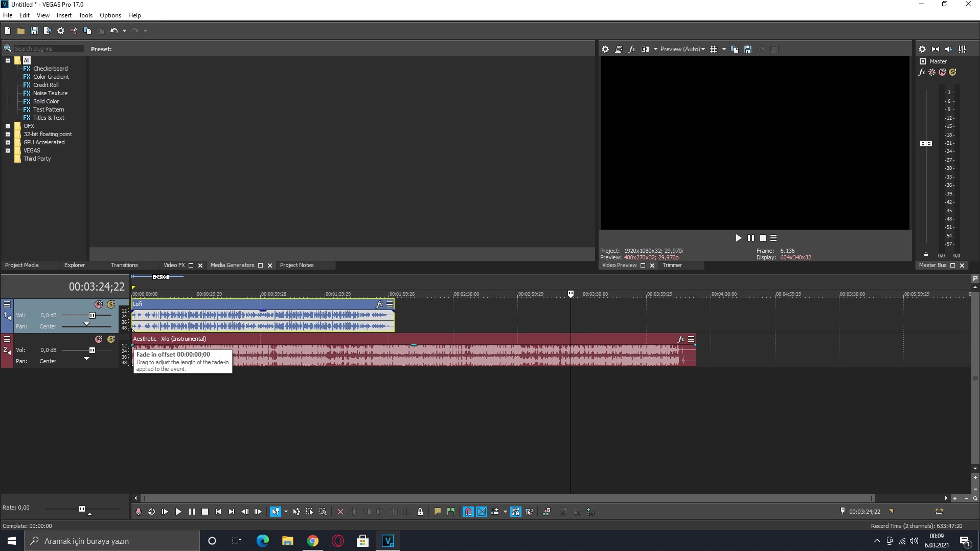980x551 pixels.
Task: Solo audio track 2
Action: 111,339
